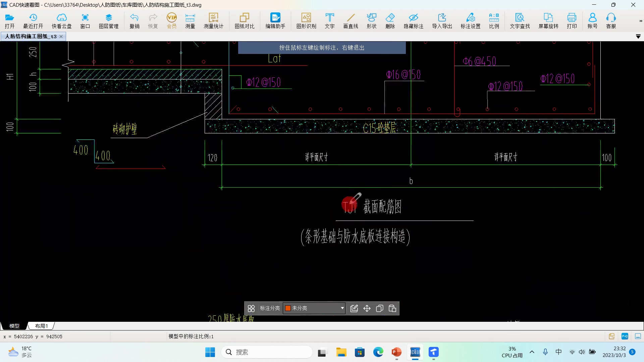Screen dimensions: 644x362
Task: Click the orange 未分类 color swatch
Action: tap(288, 308)
